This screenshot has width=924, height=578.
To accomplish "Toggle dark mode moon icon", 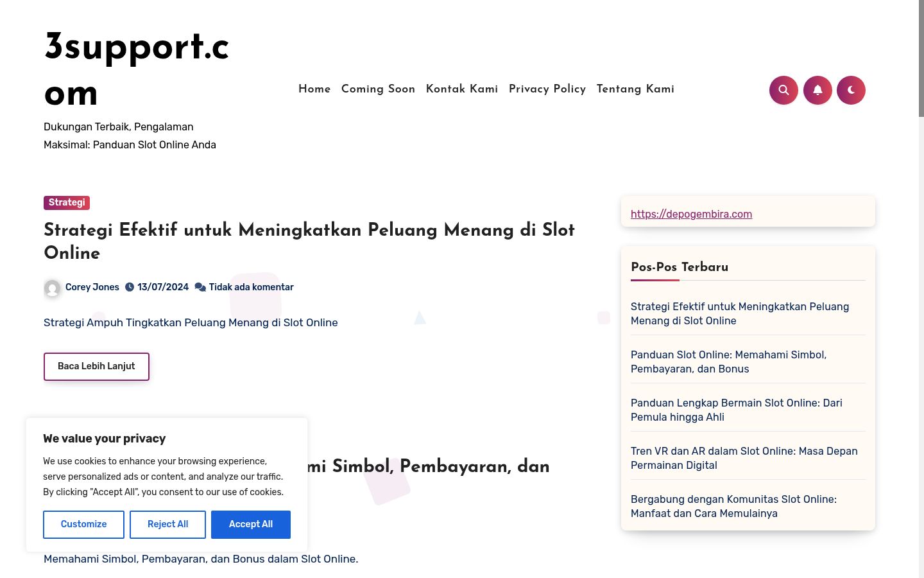I will (851, 90).
